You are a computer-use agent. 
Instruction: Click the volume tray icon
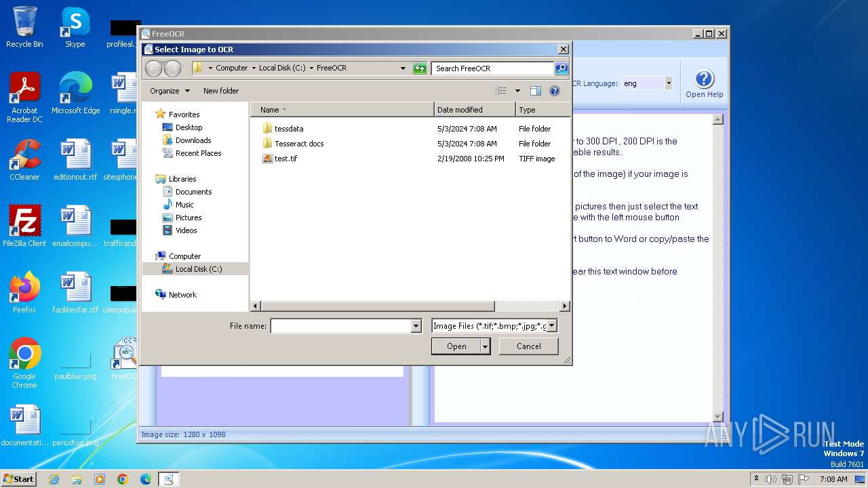tap(771, 479)
